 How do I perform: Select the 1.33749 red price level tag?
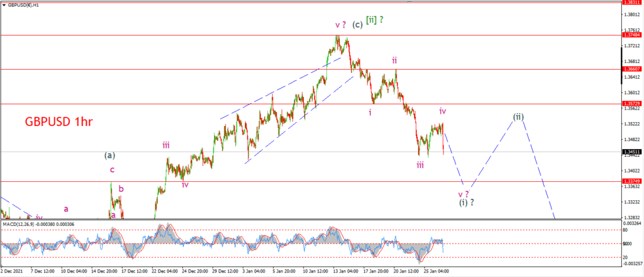[631, 181]
